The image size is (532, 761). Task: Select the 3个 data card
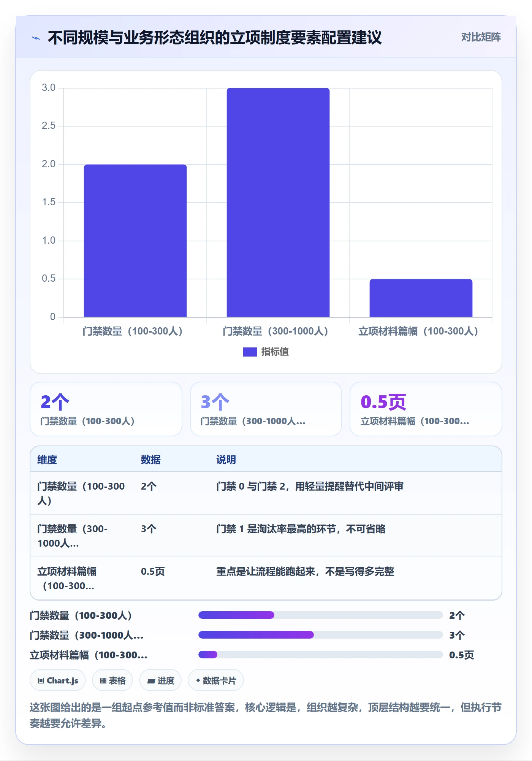(266, 409)
